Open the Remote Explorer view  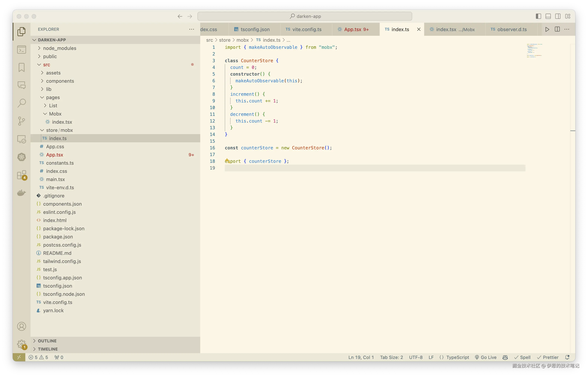[22, 139]
